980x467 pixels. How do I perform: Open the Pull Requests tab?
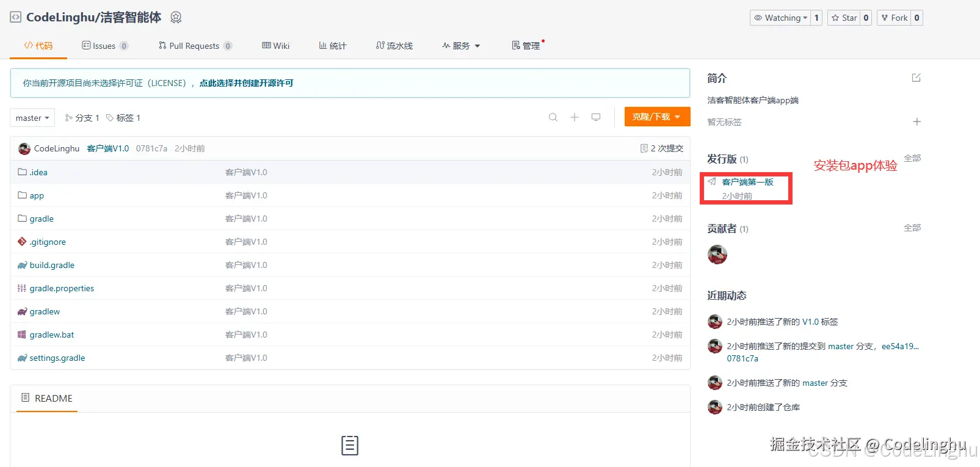point(195,46)
